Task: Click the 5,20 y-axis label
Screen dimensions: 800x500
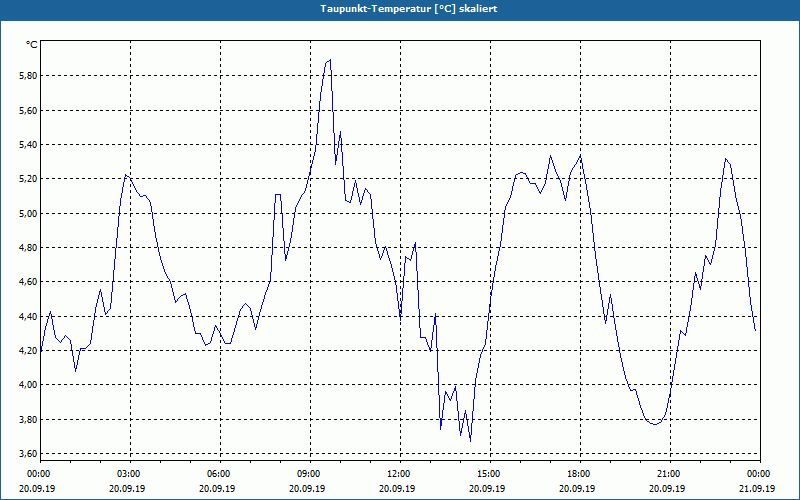Action: (x=28, y=179)
